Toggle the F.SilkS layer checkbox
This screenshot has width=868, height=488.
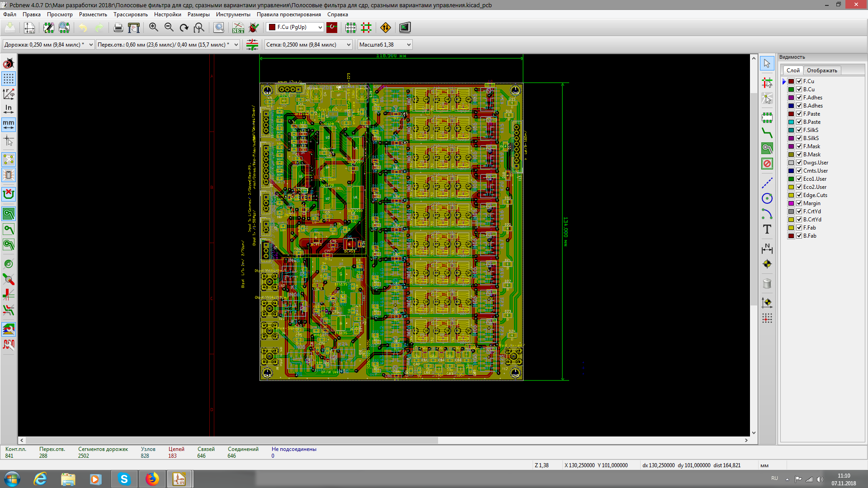pyautogui.click(x=799, y=130)
